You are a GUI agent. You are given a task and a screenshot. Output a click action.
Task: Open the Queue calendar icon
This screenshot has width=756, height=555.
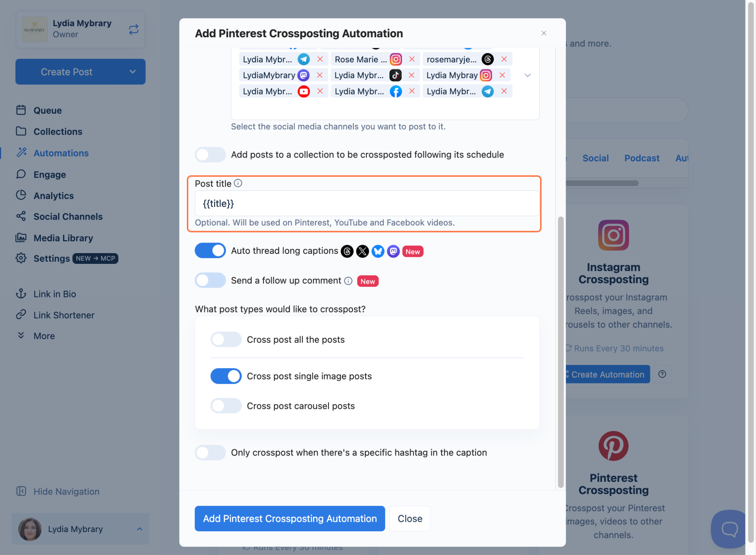click(x=21, y=110)
